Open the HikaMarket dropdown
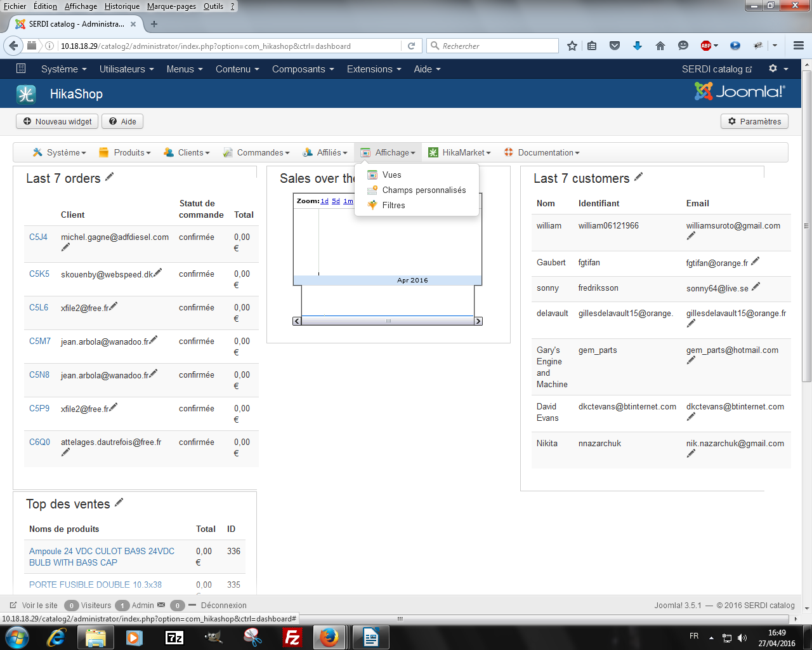 [x=460, y=152]
